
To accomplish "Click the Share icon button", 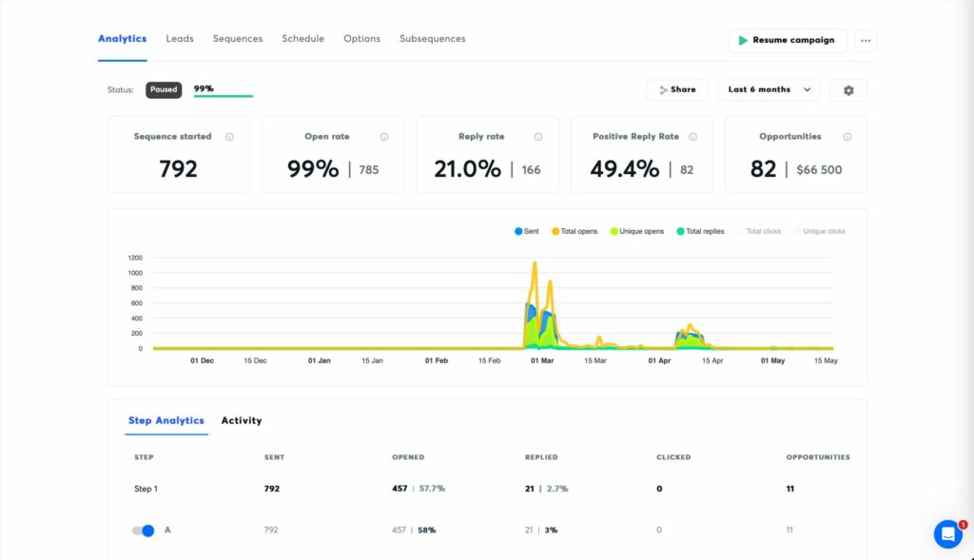I will [x=677, y=89].
